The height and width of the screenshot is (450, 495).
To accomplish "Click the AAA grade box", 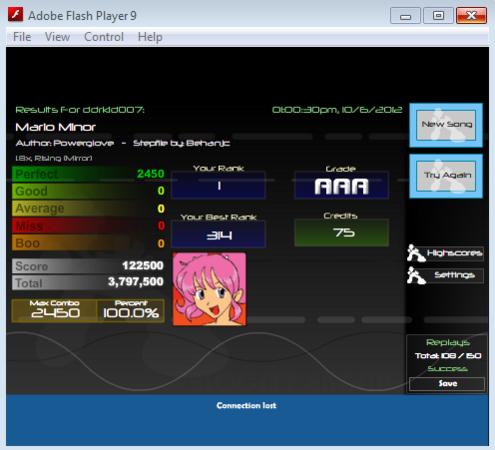I will [342, 185].
